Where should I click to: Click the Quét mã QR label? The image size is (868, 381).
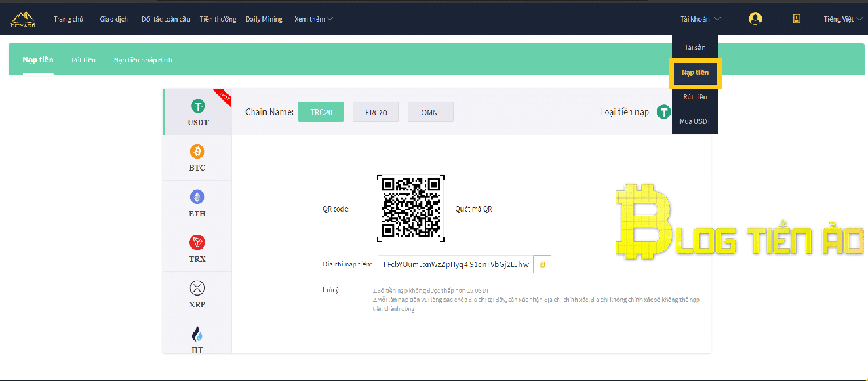(473, 209)
